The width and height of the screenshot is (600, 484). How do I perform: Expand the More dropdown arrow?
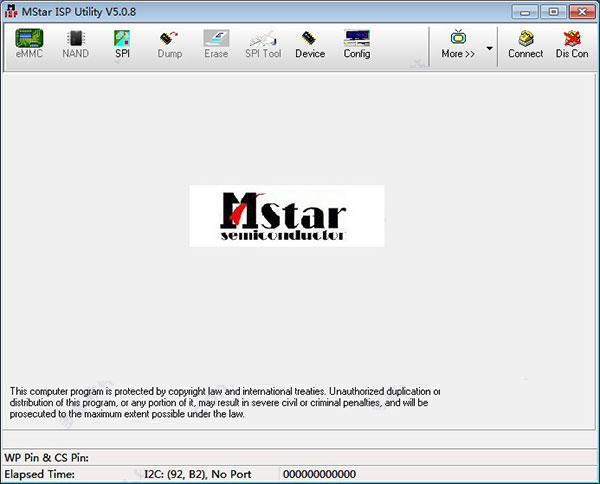click(489, 48)
